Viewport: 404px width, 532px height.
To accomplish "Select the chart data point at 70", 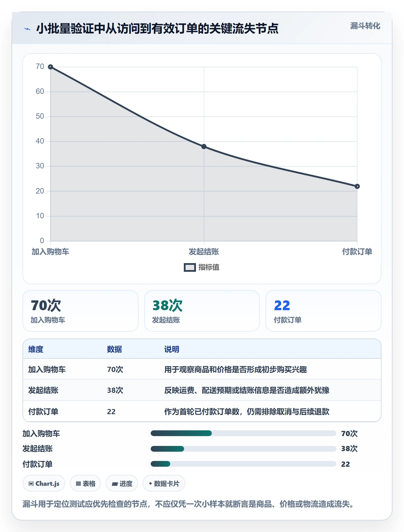I will (x=50, y=67).
